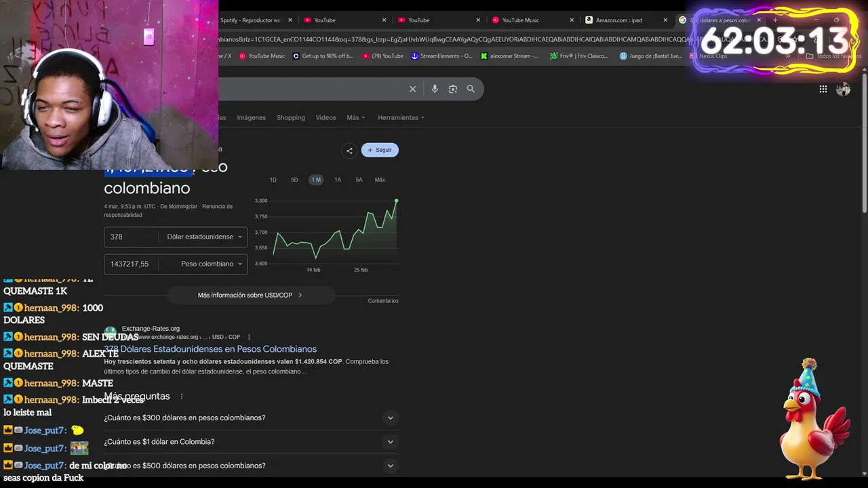868x488 pixels.
Task: Open the 378 Dólares Estadounidenses en Pesos Colombianos result
Action: [x=210, y=349]
